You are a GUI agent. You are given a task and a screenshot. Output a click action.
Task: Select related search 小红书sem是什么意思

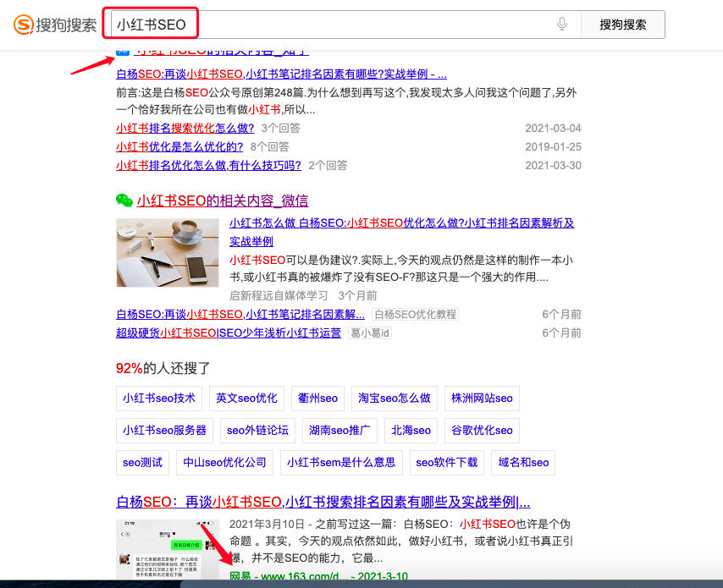[341, 463]
